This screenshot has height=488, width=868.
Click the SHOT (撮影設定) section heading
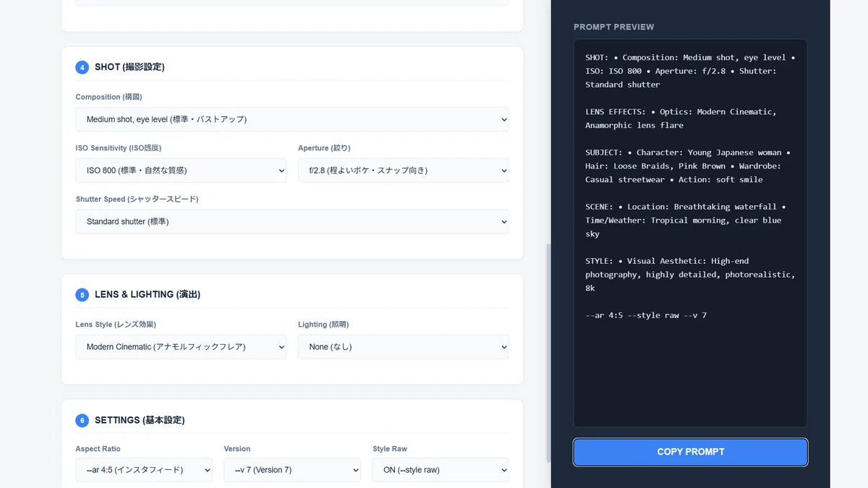[x=129, y=67]
